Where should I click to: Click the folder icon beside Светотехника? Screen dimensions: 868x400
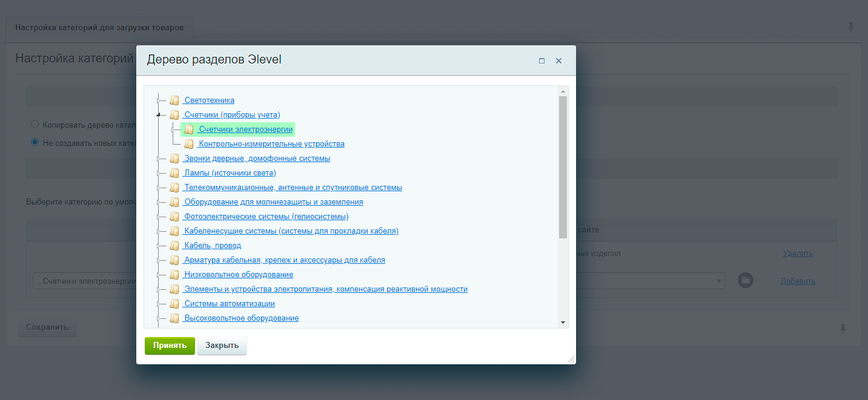pyautogui.click(x=174, y=100)
